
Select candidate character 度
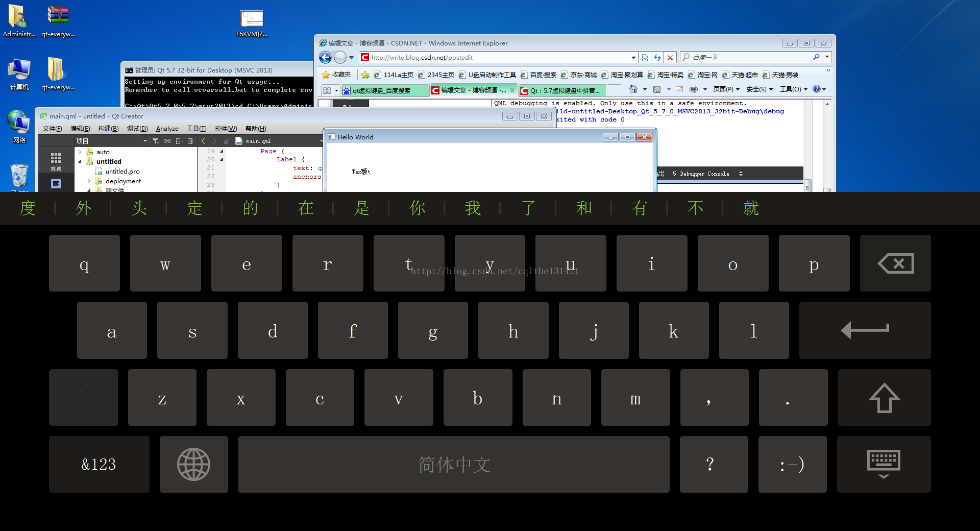click(28, 208)
